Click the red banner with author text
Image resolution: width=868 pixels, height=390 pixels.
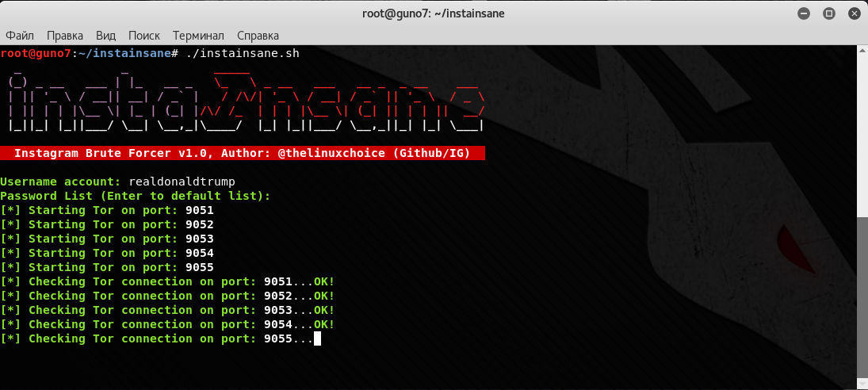coord(242,153)
